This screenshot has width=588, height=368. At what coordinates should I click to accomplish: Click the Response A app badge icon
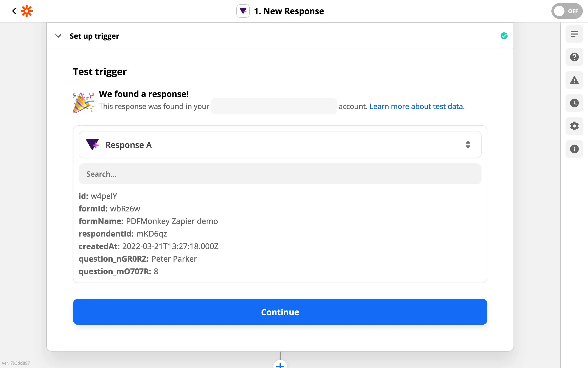click(92, 145)
